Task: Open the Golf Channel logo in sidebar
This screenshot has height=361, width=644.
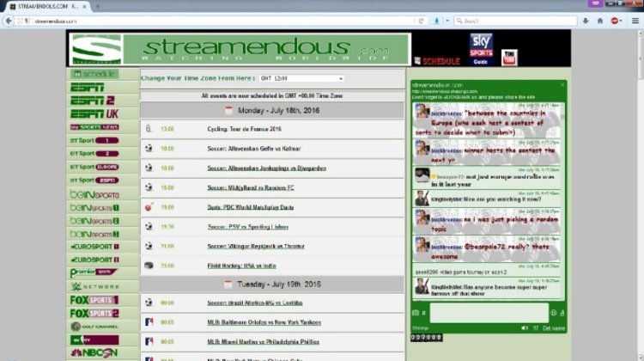Action: (94, 327)
